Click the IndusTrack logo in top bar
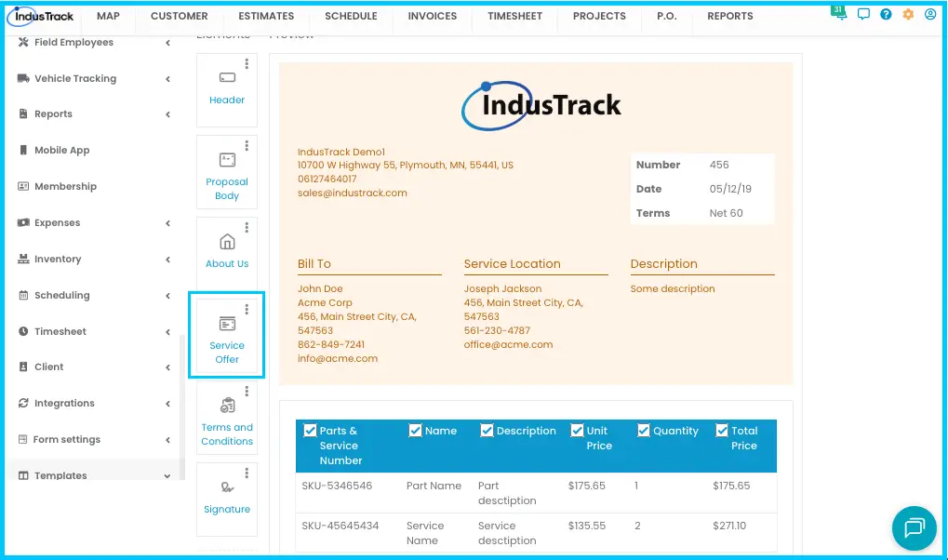Image resolution: width=948 pixels, height=560 pixels. [x=41, y=17]
